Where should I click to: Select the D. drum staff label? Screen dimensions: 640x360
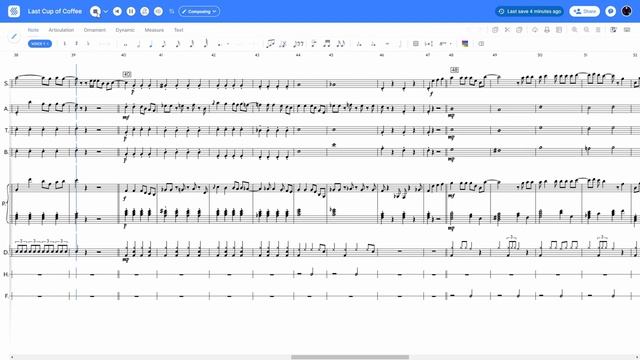coord(6,252)
